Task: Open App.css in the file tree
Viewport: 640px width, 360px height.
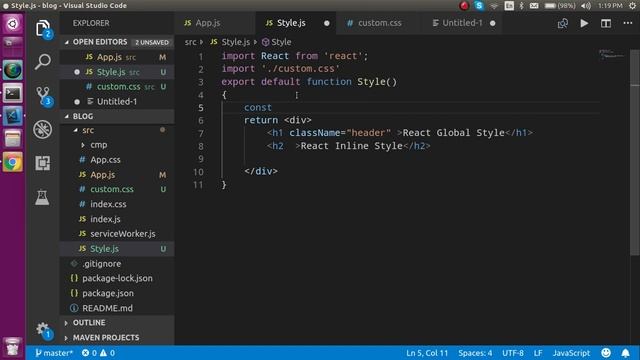Action: tap(117, 160)
